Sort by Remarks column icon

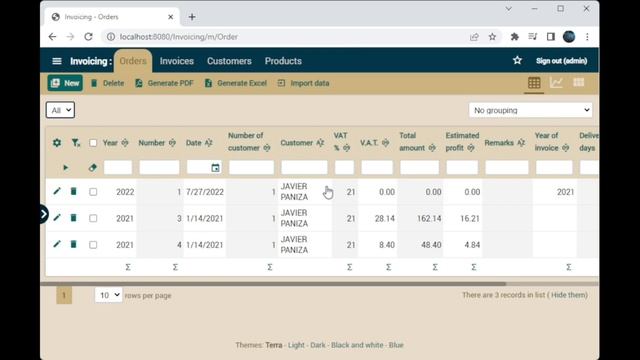(x=521, y=143)
